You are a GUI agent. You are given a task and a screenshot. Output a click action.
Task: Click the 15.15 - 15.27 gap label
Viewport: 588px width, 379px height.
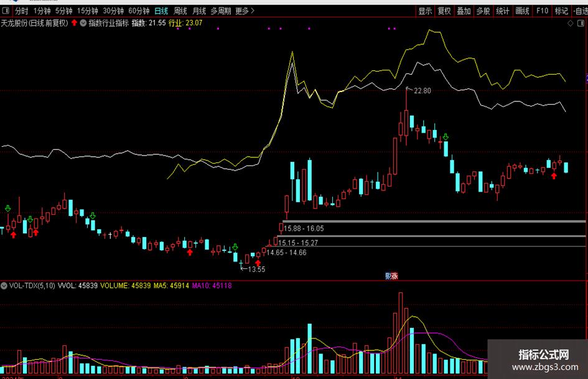[298, 243]
